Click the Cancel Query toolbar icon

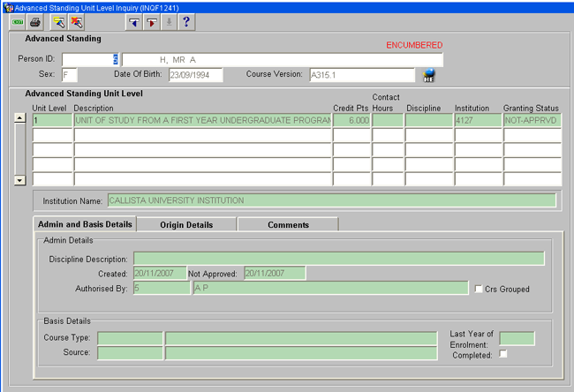tap(77, 20)
